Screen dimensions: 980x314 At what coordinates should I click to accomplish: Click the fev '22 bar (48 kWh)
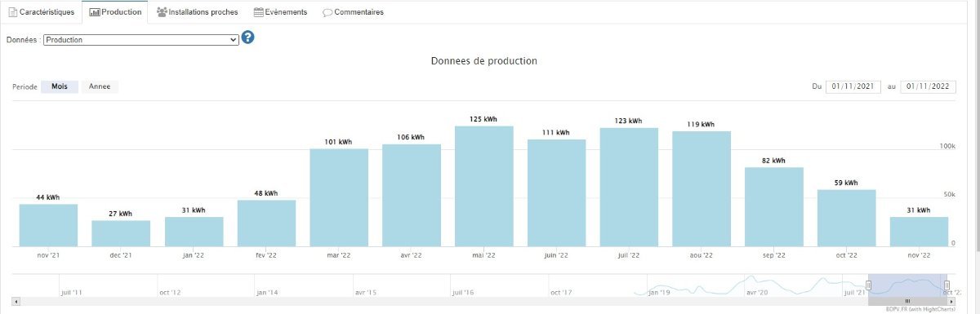coord(266,223)
